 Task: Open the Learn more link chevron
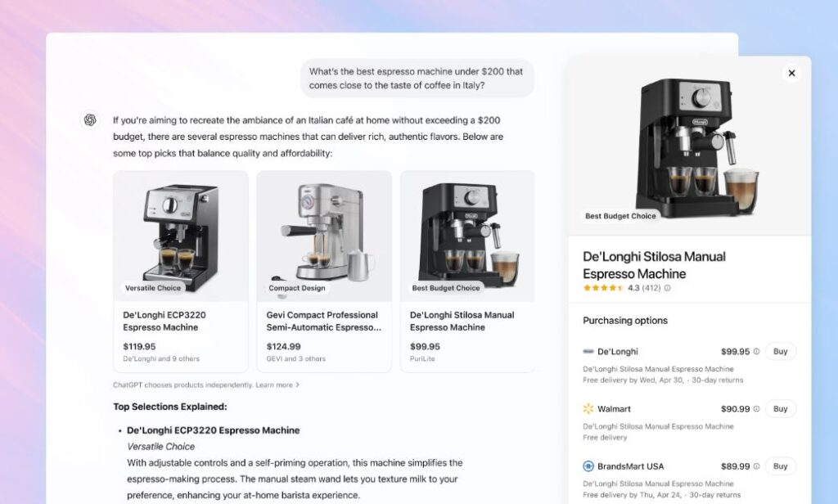click(x=298, y=385)
